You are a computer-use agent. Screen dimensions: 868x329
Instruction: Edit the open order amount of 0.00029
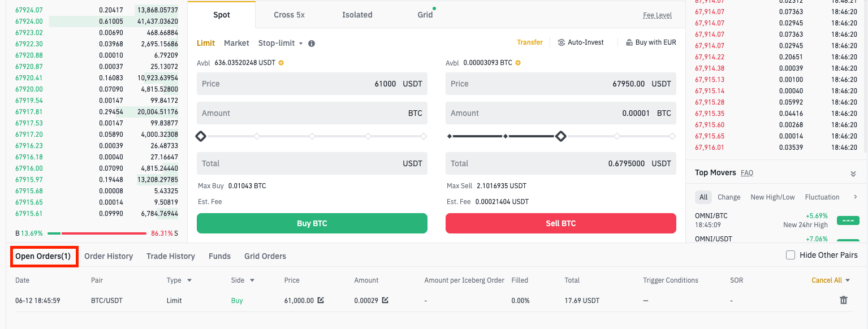[x=385, y=300]
